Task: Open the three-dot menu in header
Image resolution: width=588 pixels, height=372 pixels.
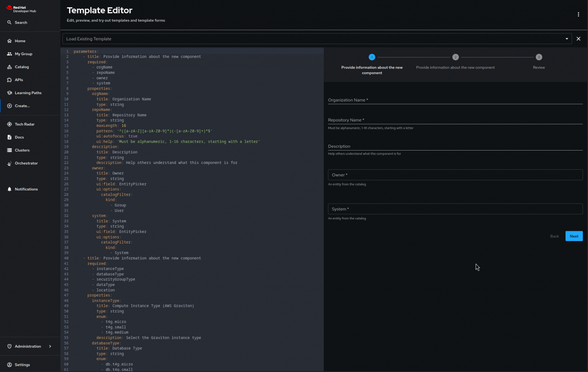Action: [578, 14]
